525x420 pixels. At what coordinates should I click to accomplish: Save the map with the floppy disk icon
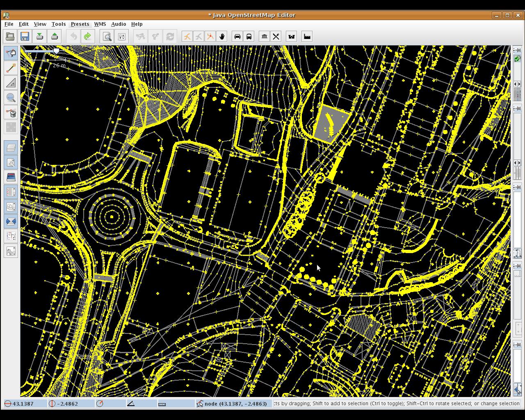tap(25, 37)
